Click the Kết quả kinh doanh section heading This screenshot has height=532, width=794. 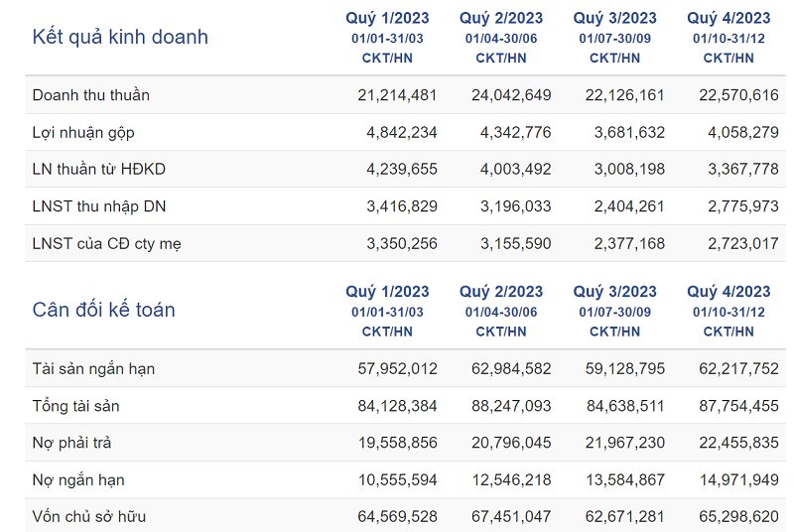(x=120, y=38)
